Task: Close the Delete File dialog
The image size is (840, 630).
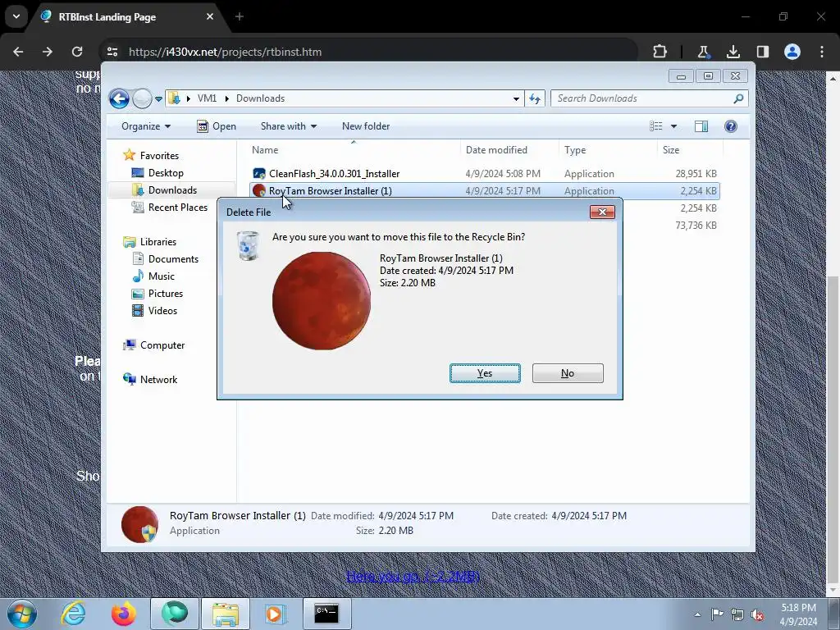Action: [x=602, y=212]
